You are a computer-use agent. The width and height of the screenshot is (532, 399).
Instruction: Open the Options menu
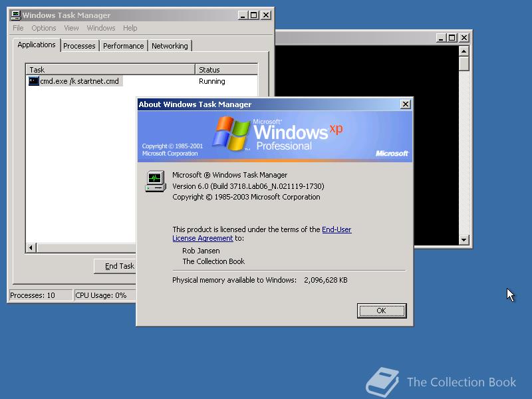[x=44, y=28]
